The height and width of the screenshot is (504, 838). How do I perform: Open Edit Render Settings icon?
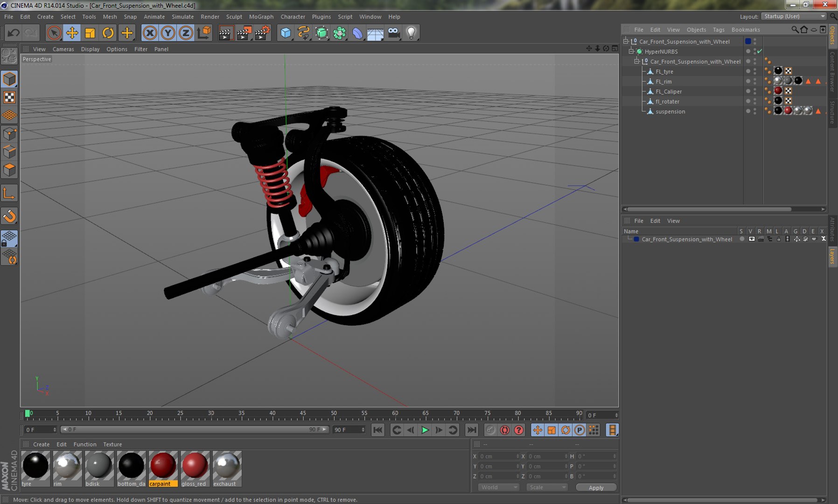(x=263, y=33)
